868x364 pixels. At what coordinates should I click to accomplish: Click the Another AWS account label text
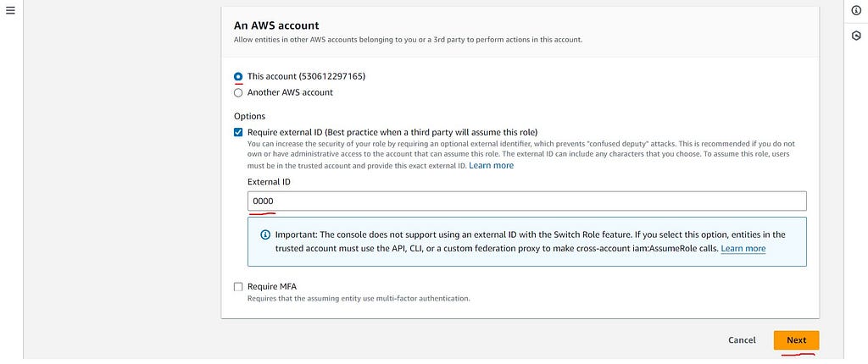coord(290,92)
